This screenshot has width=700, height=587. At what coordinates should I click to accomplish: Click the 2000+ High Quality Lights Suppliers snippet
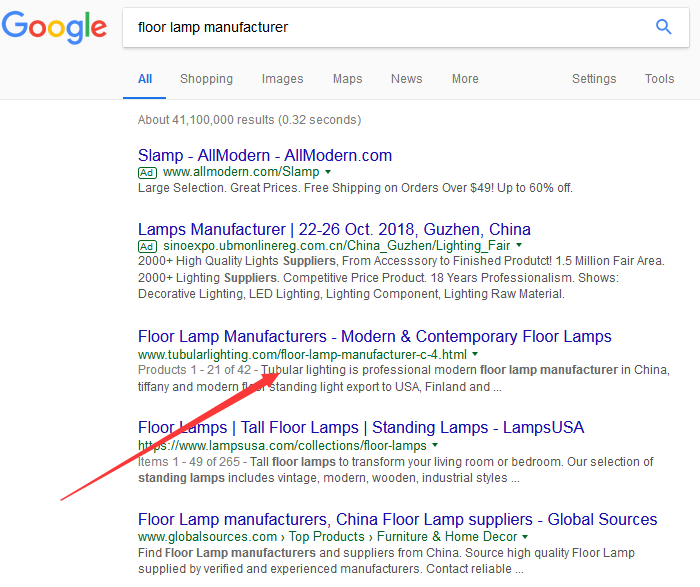coord(401,277)
